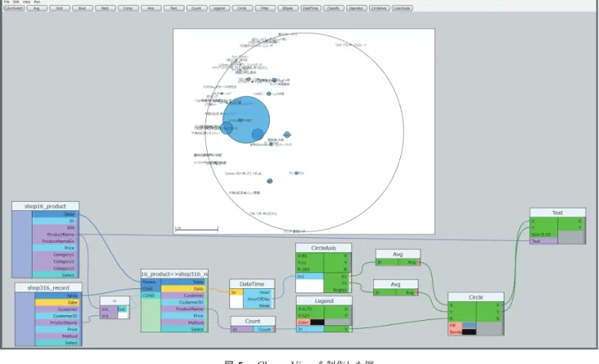Select the CircleAxis node title
Image resolution: width=599 pixels, height=364 pixels.
[324, 248]
